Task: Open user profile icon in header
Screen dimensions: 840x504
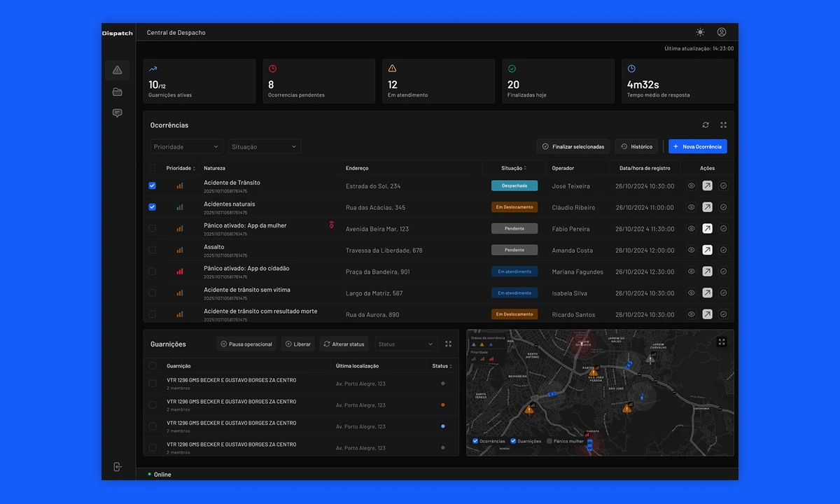Action: [x=722, y=32]
